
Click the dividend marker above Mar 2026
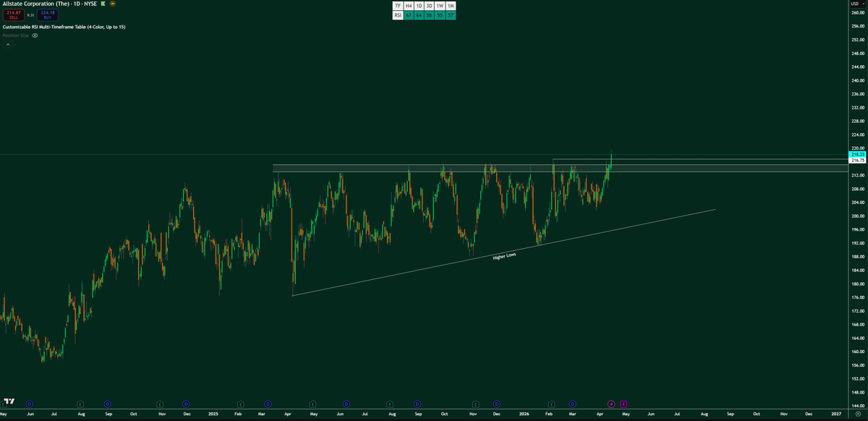coord(573,404)
